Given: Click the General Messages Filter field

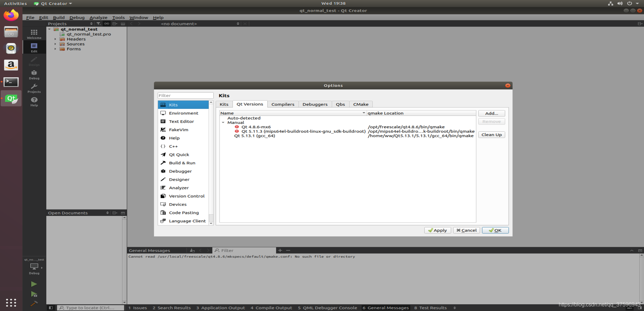Looking at the screenshot, I should pos(244,250).
